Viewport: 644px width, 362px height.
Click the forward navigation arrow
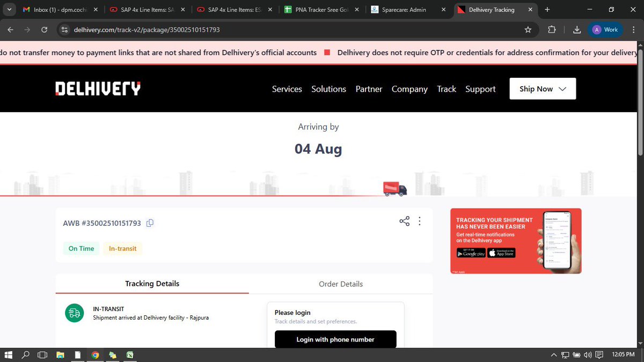coord(27,29)
